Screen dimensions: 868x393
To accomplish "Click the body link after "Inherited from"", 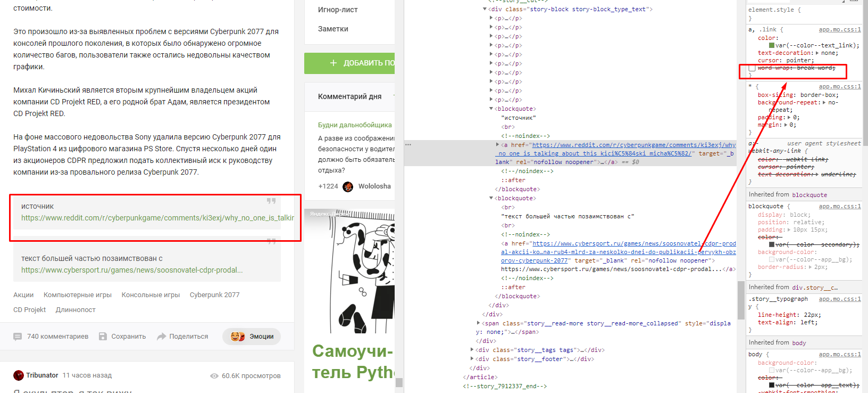I will (799, 343).
